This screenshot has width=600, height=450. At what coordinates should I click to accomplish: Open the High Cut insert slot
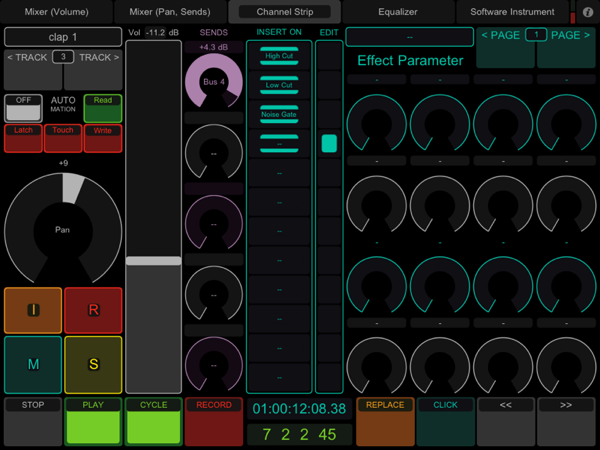(280, 58)
